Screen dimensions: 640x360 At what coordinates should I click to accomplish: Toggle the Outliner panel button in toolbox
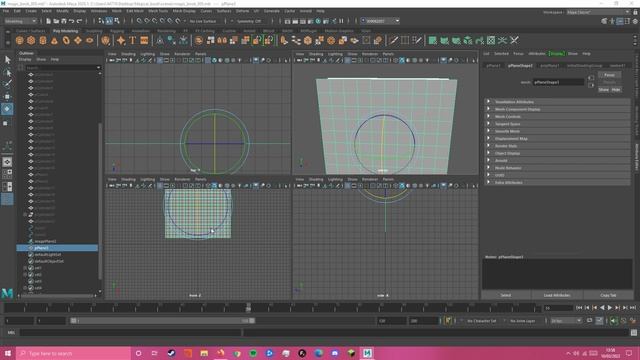tap(7, 199)
